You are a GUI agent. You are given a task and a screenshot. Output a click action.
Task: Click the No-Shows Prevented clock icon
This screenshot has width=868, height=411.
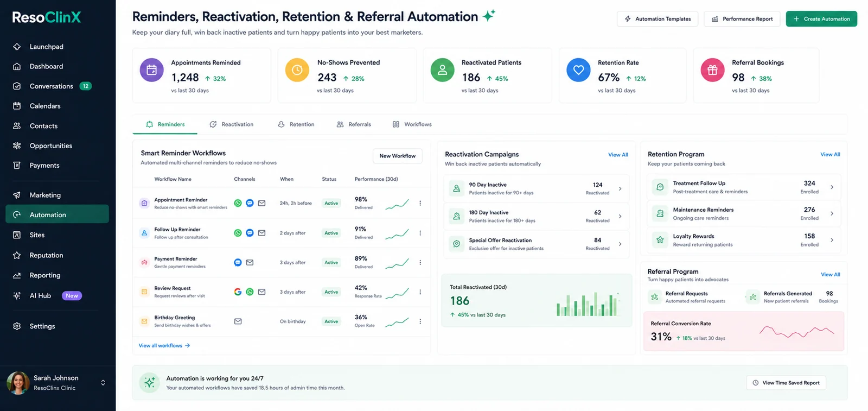297,70
